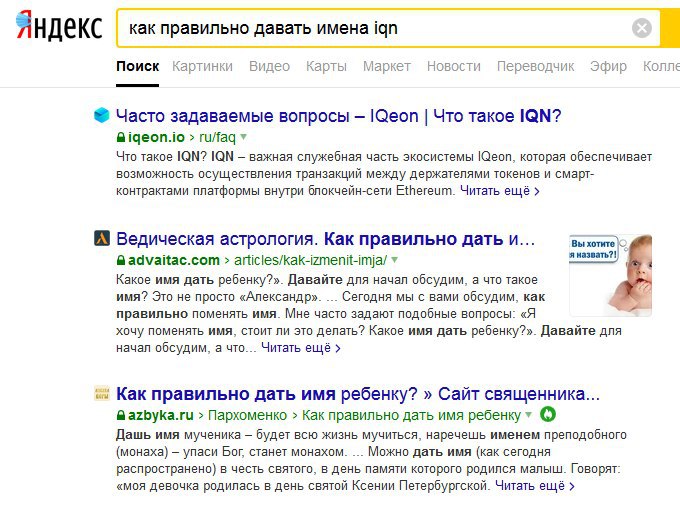Open the advaitac.com domain link

tap(174, 260)
